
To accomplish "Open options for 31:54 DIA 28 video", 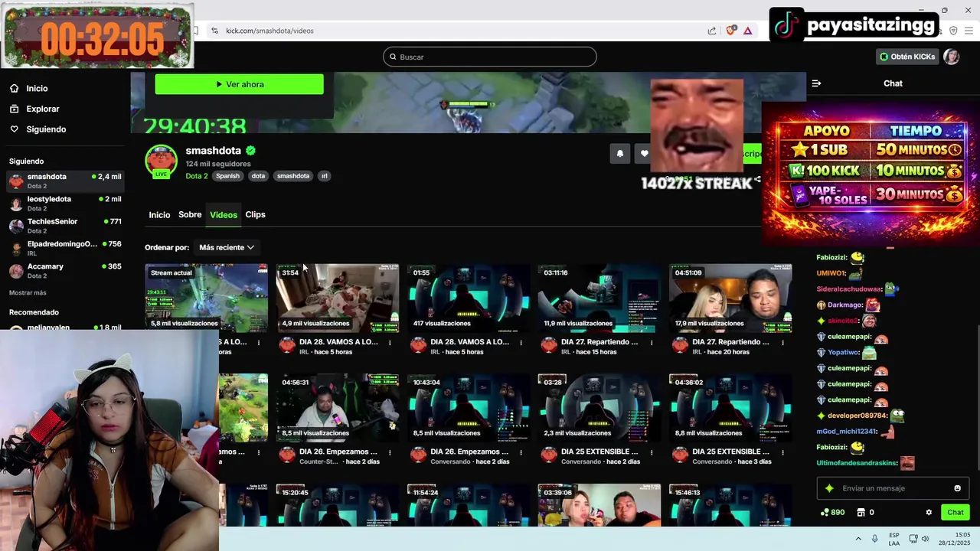I will click(390, 343).
